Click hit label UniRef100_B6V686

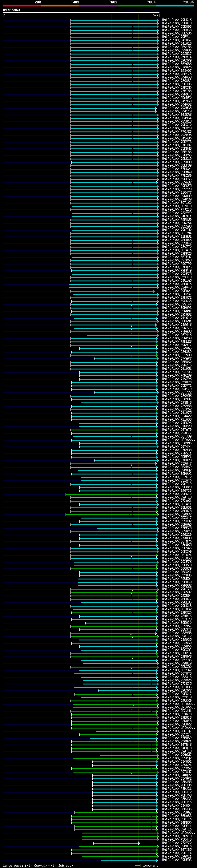pyautogui.click(x=177, y=64)
